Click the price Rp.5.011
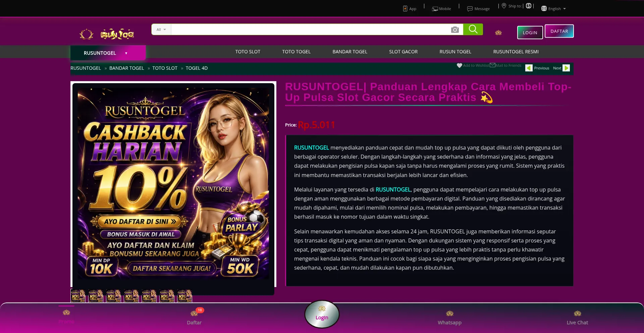Viewport: 644px width, 333px height. point(317,125)
